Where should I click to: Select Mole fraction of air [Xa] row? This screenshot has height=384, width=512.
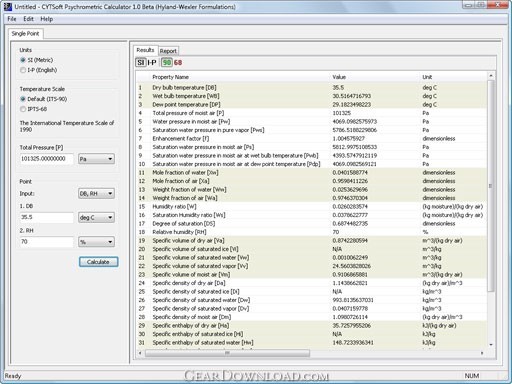click(312, 181)
